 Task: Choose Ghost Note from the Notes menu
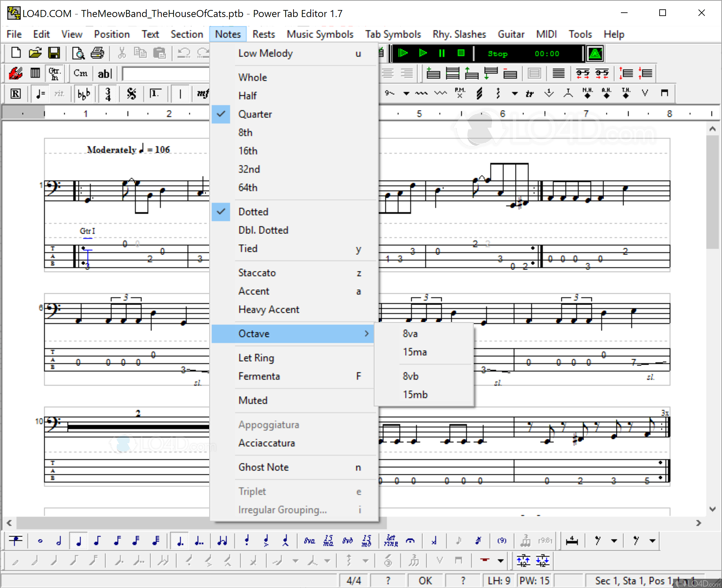coord(264,467)
